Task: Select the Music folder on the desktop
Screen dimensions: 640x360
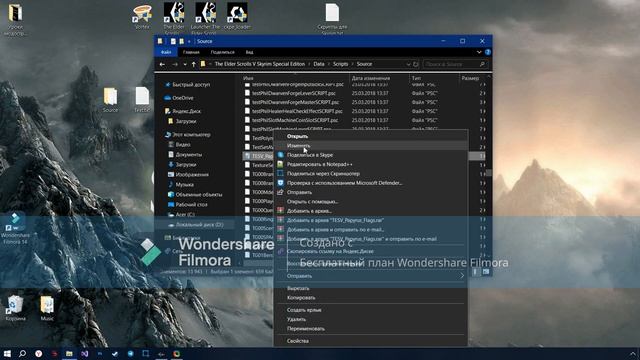Action: tap(47, 308)
